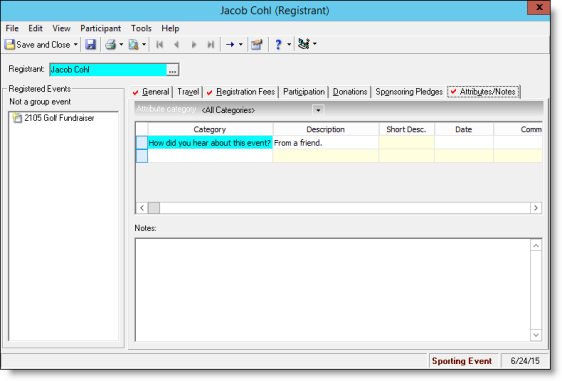Open the Tools menu
The width and height of the screenshot is (562, 381).
pyautogui.click(x=141, y=28)
